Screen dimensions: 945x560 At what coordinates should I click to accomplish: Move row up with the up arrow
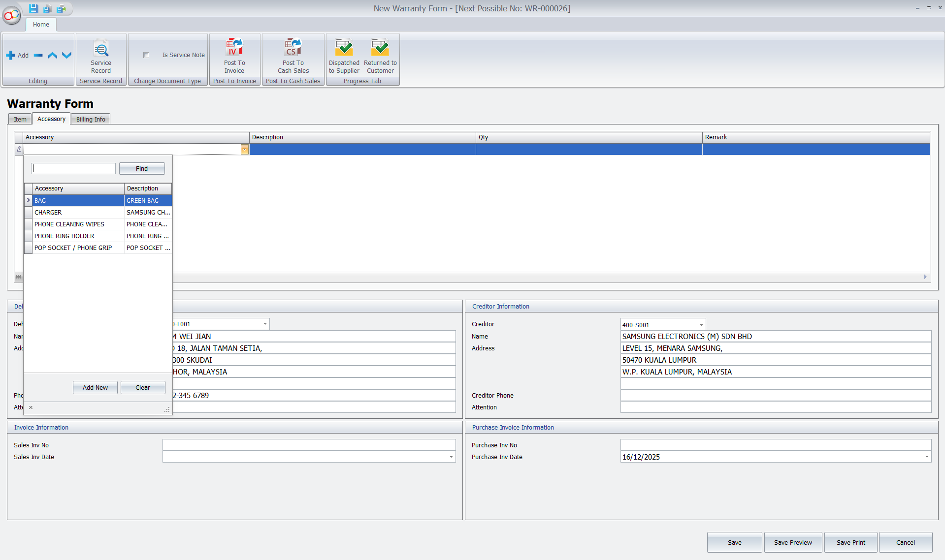tap(52, 56)
